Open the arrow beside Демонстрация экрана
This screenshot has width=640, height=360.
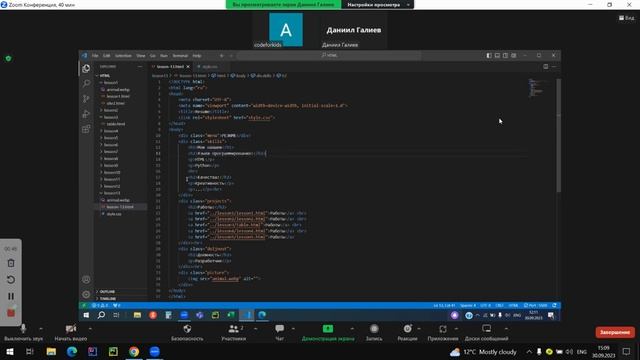[352, 328]
